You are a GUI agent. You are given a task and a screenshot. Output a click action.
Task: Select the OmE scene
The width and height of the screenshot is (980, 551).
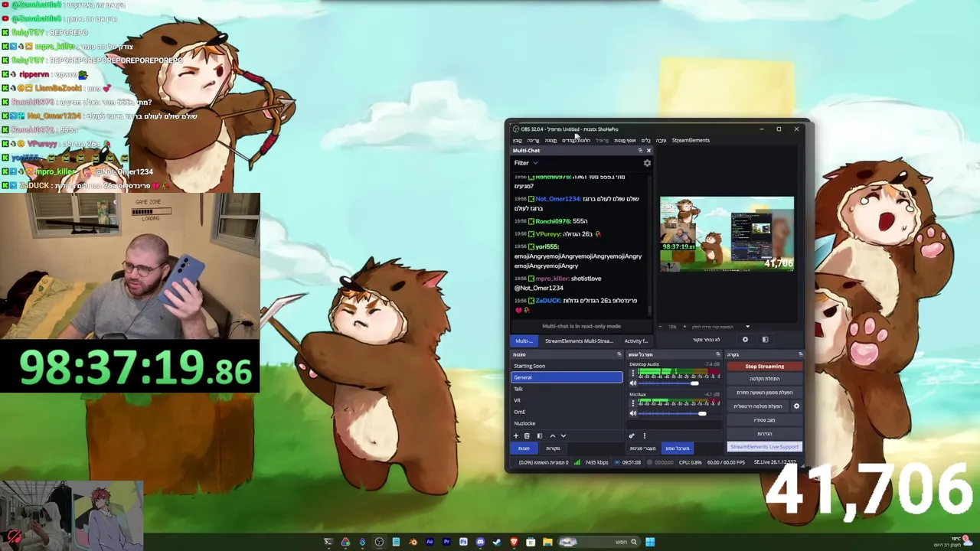click(567, 412)
